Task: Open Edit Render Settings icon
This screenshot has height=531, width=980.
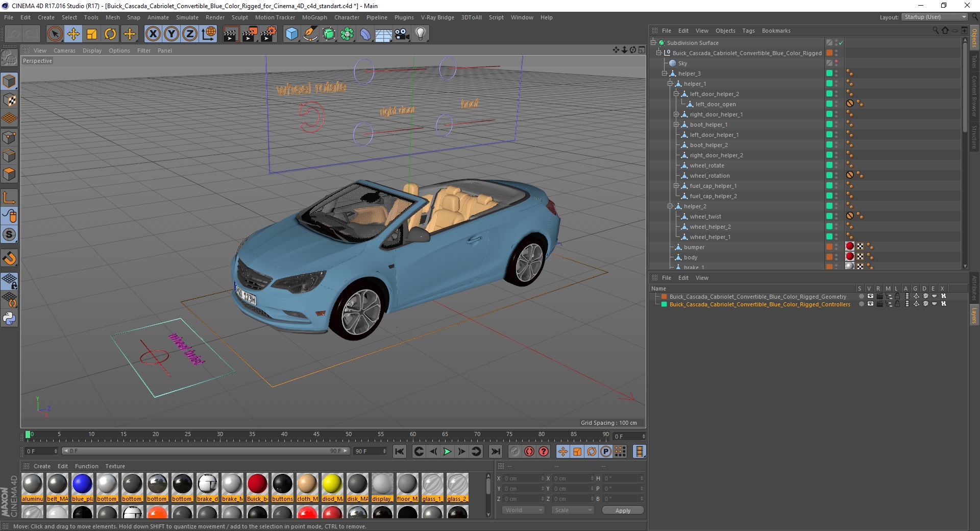Action: pyautogui.click(x=268, y=34)
